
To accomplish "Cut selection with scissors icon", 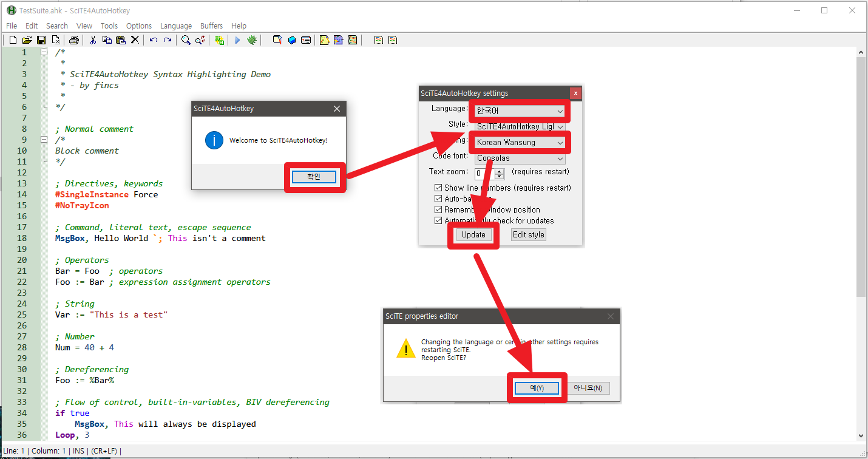I will [93, 40].
